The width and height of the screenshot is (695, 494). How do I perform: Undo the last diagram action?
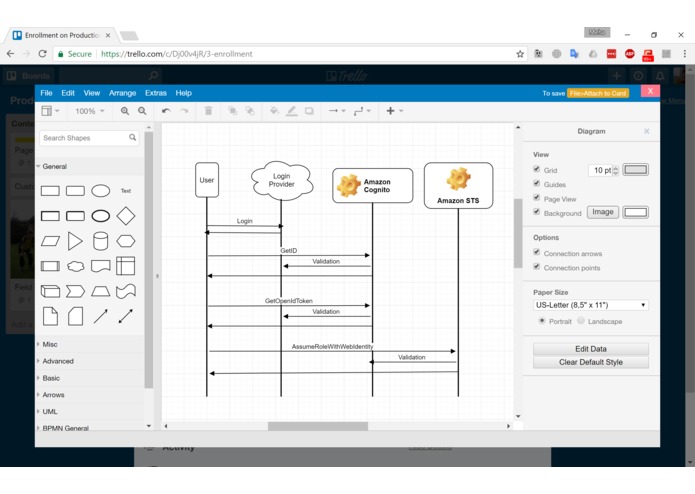166,111
